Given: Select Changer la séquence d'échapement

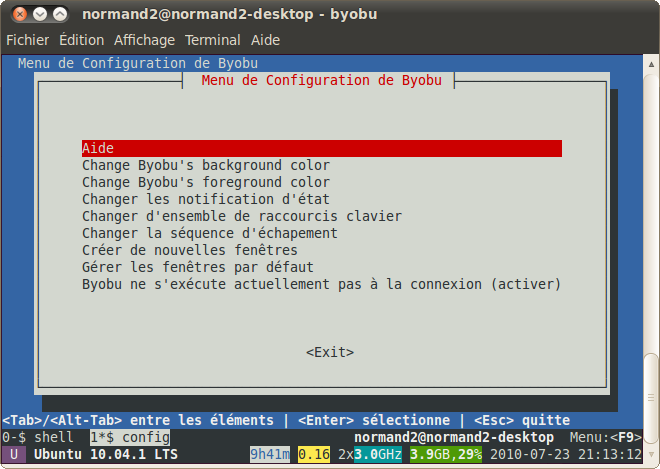Looking at the screenshot, I should (210, 233).
